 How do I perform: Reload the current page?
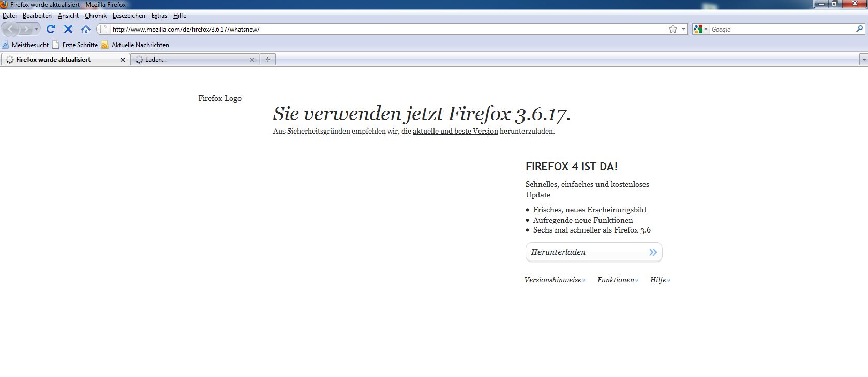[51, 29]
